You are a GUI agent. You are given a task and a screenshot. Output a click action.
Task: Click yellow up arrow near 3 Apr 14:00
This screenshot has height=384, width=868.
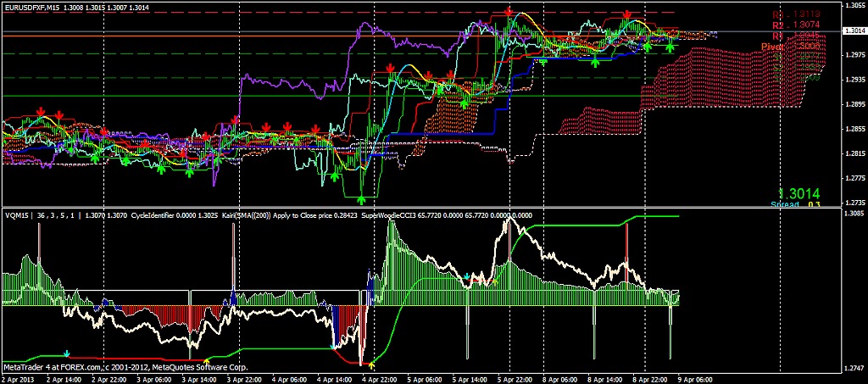coord(208,360)
